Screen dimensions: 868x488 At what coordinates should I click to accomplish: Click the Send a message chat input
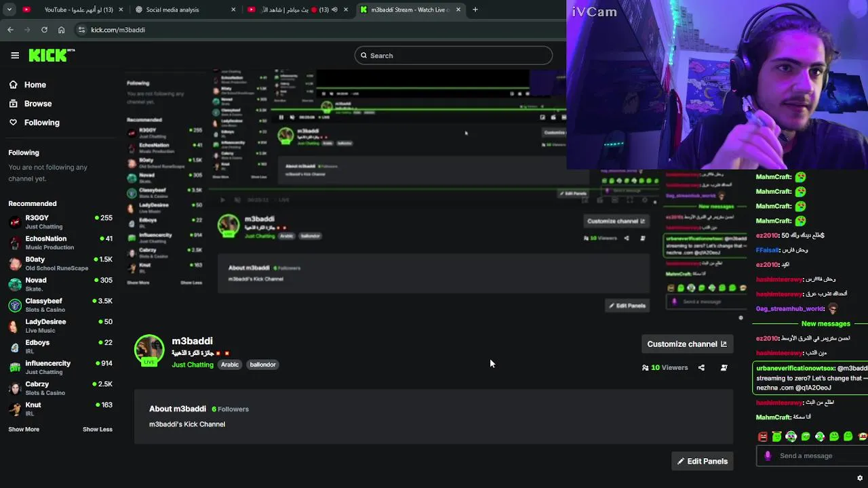[811, 455]
